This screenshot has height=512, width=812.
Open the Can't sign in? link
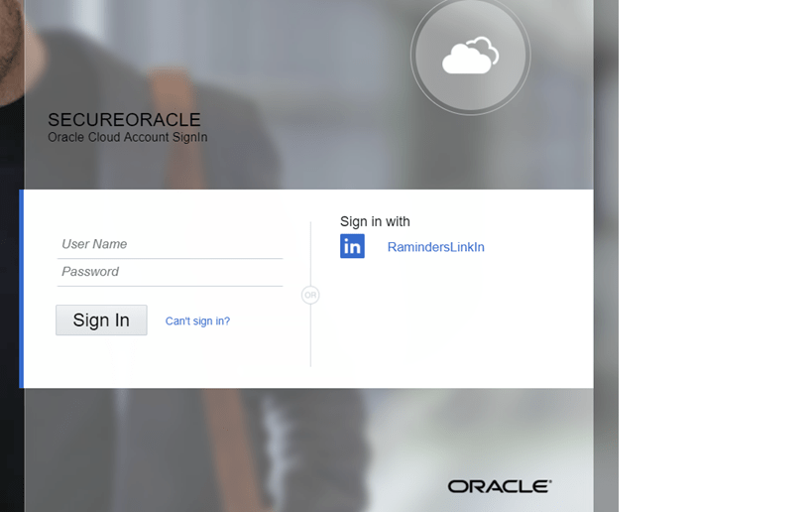coord(197,321)
